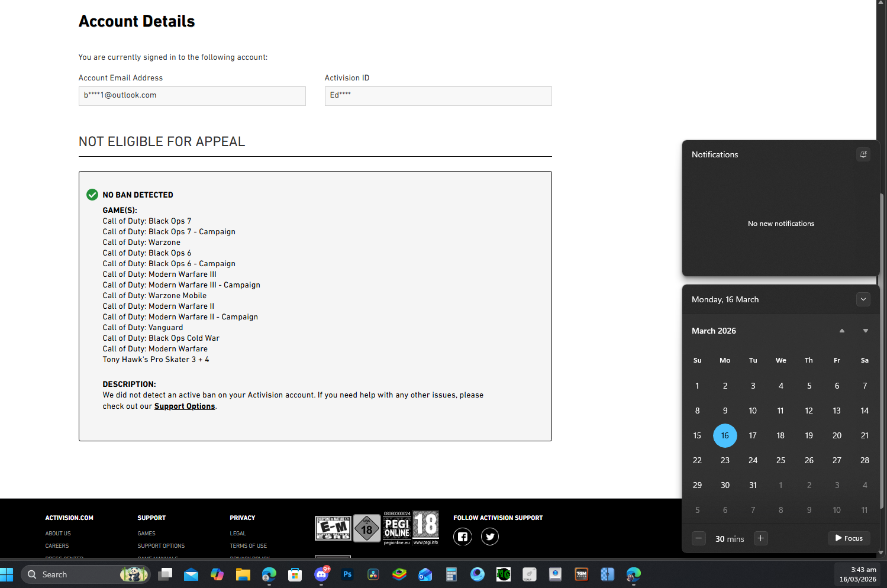Visit Activision Support Twitter page
Viewport: 887px width, 588px height.
[490, 537]
